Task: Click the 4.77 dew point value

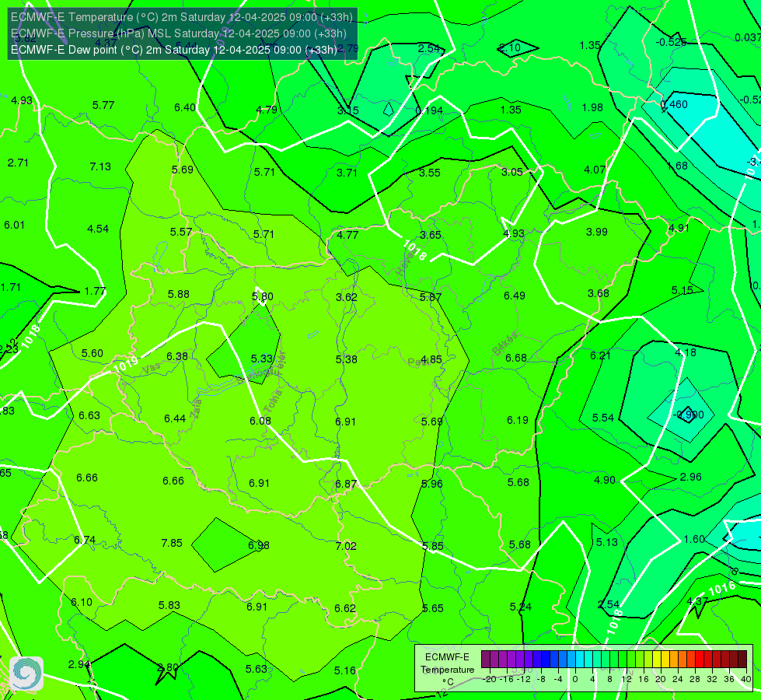Action: [x=347, y=235]
